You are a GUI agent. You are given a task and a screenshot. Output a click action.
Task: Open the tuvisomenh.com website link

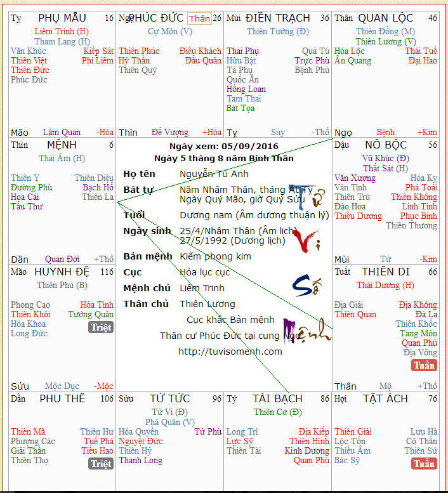coord(230,352)
